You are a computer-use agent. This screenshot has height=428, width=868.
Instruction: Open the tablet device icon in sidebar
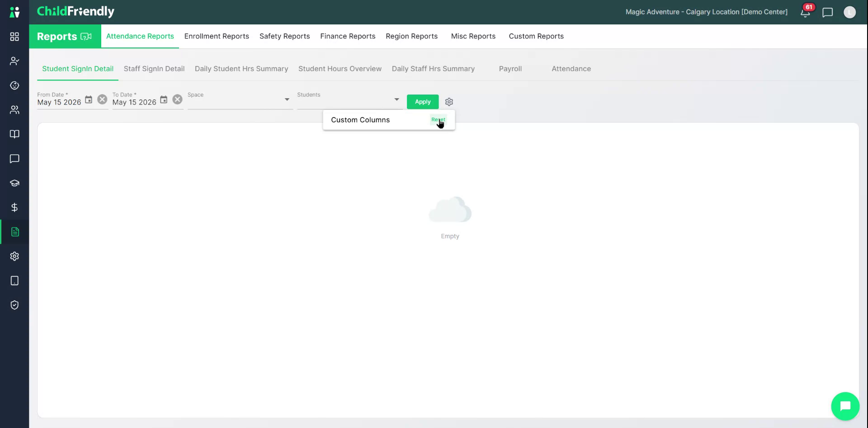(x=14, y=281)
